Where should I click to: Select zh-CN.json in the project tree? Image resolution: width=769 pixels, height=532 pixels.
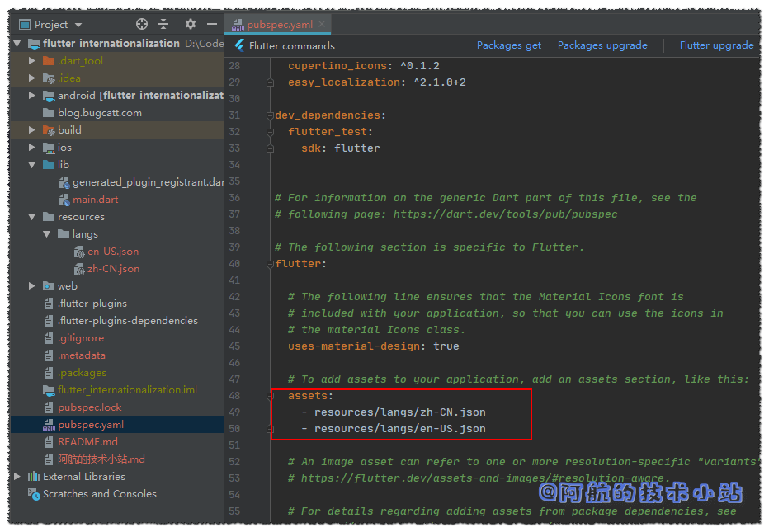pyautogui.click(x=113, y=269)
